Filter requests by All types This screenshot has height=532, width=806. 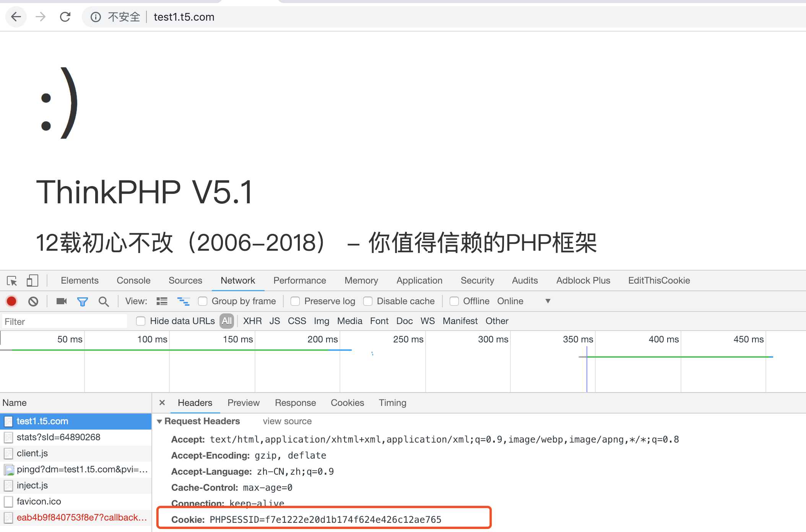(227, 321)
